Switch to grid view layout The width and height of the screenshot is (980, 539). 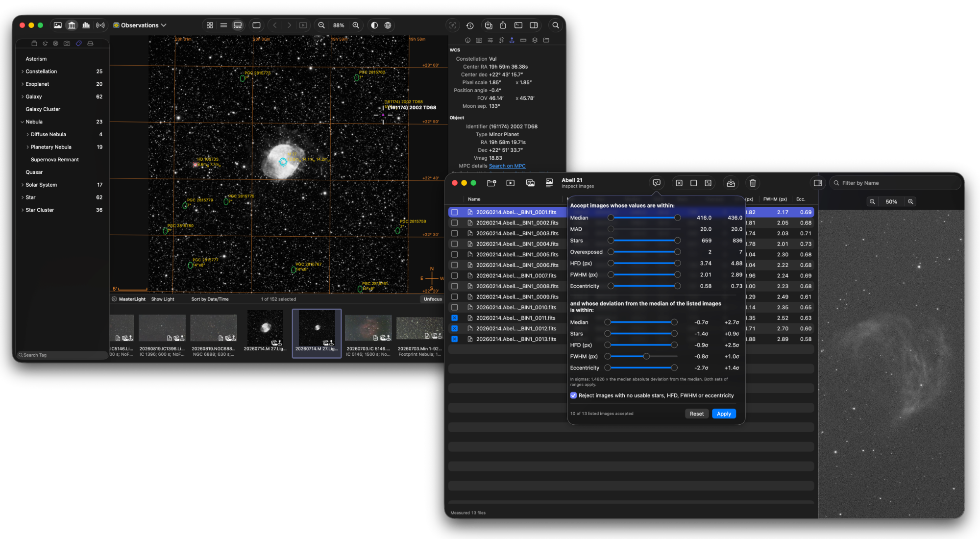click(x=210, y=25)
